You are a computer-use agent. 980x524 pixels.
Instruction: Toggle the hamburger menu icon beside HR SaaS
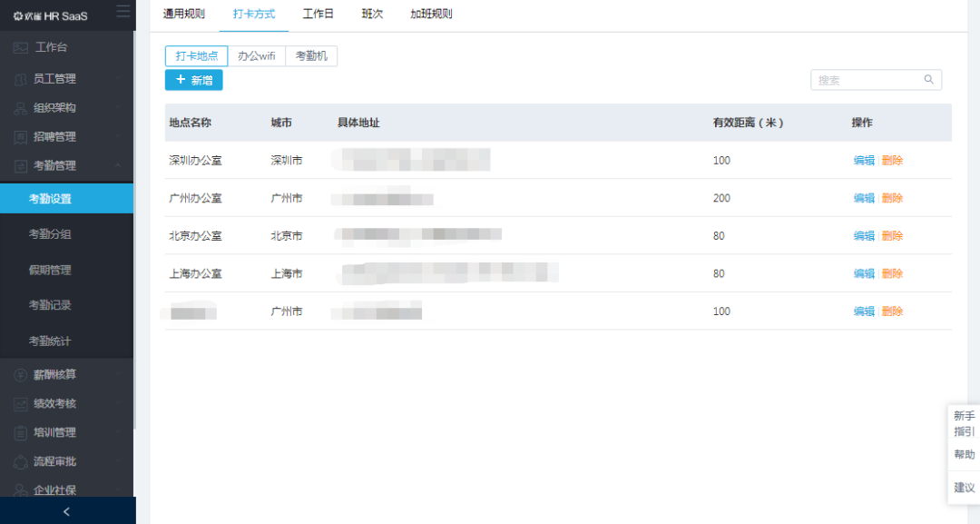coord(123,11)
